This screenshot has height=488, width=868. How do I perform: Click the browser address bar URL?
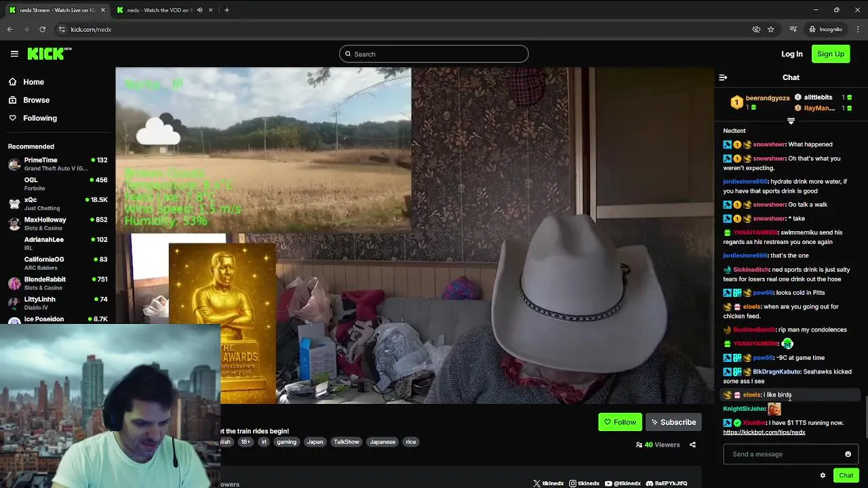(91, 29)
